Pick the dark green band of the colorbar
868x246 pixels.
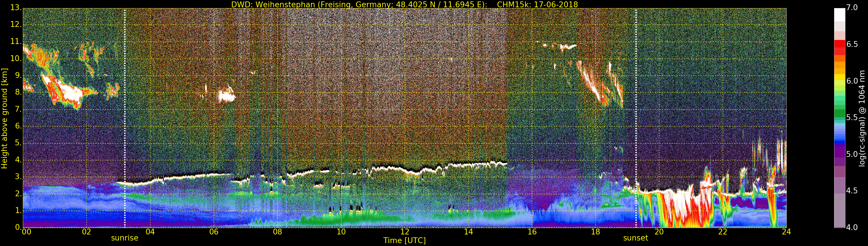coord(839,113)
